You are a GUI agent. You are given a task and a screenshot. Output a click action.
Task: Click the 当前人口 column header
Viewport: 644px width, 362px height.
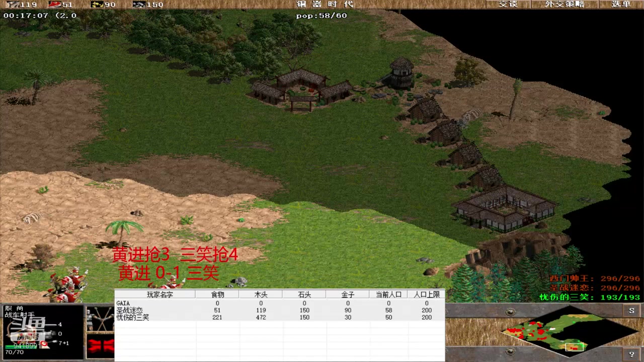click(388, 295)
